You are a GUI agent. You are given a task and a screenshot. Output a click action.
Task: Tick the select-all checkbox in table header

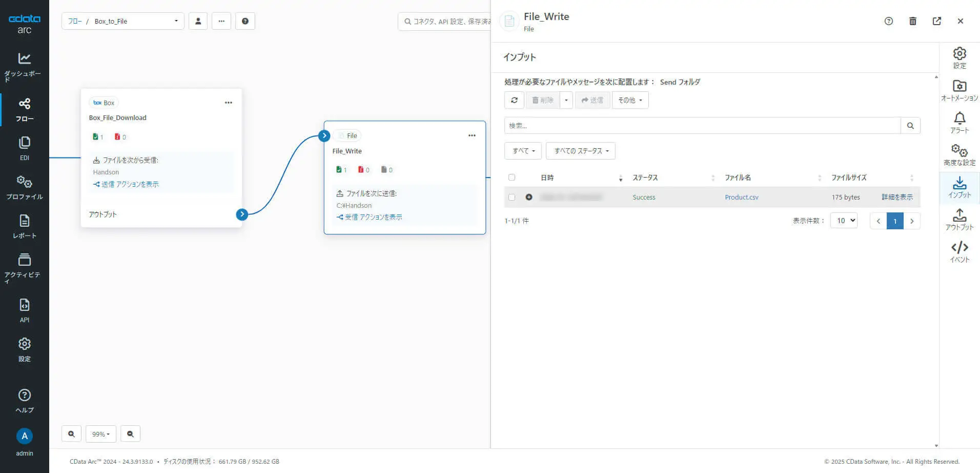[512, 178]
